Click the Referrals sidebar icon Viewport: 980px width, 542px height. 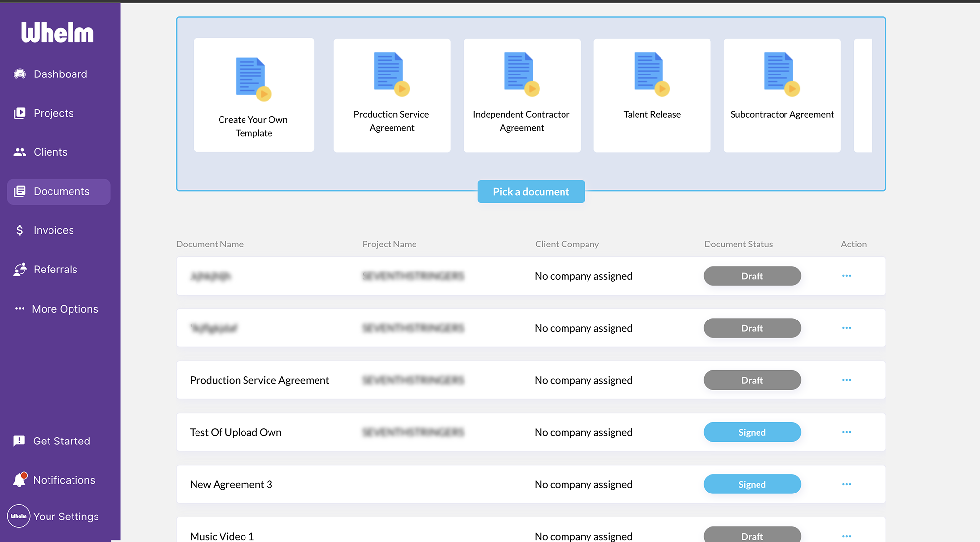[x=20, y=270]
